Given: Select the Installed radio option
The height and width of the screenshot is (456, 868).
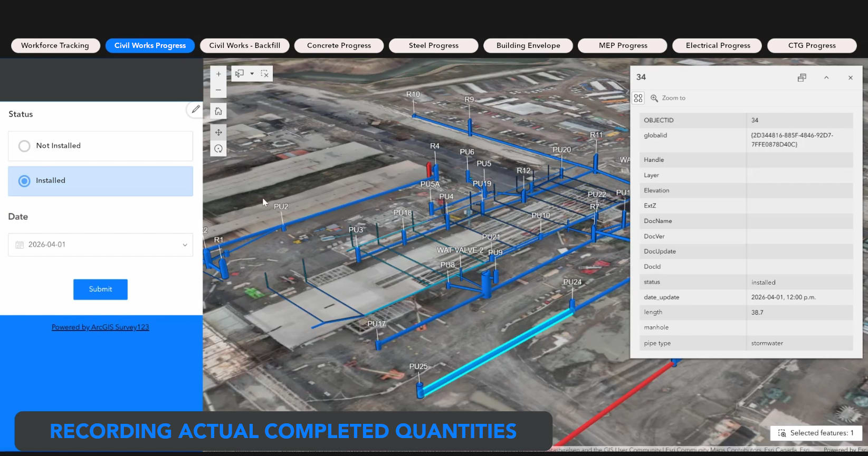Looking at the screenshot, I should (100, 181).
